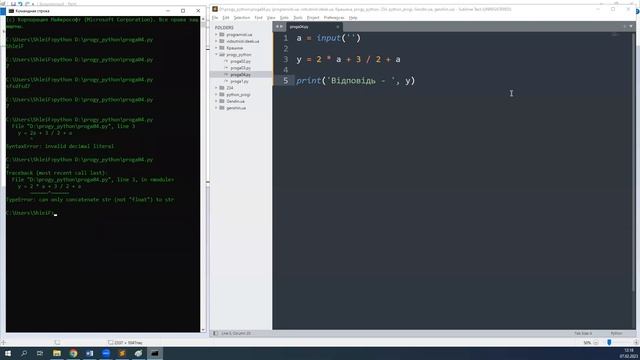
Task: Select the genshin.ua folder row
Action: pos(241,108)
